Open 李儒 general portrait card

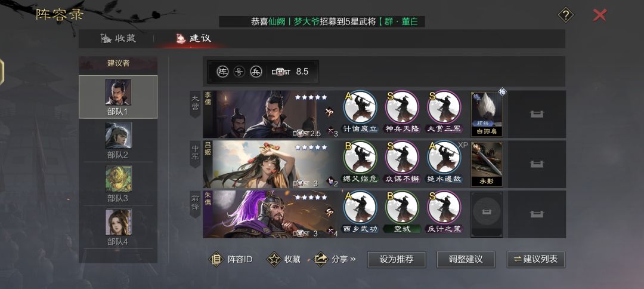pos(271,114)
